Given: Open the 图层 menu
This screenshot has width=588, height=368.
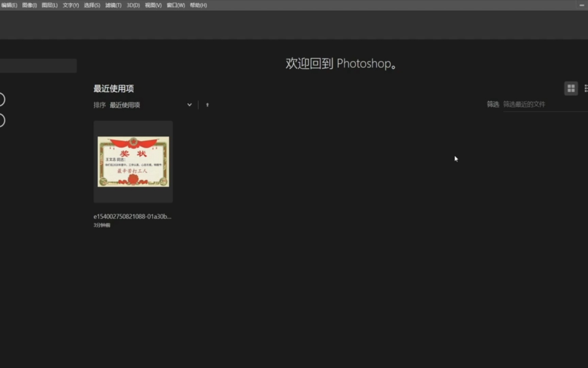Looking at the screenshot, I should click(x=50, y=5).
